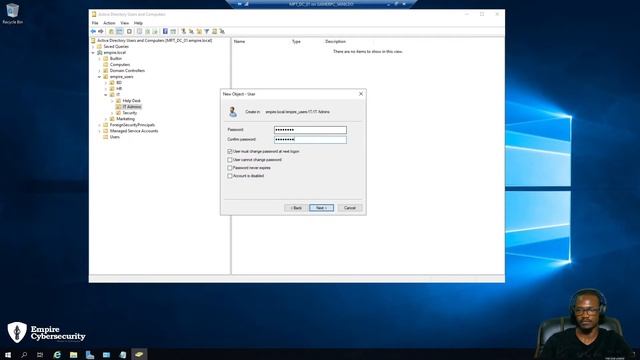Click the Create New Organizational Unit icon
This screenshot has height=360, width=640.
tap(199, 31)
